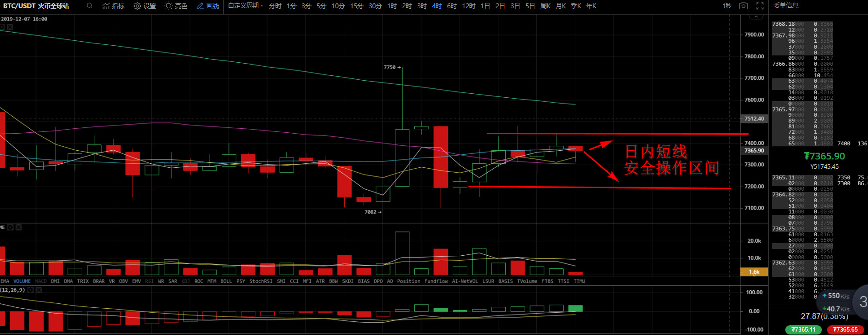The width and height of the screenshot is (868, 335).
Task: Open VOLUME panel settings gear
Action: pos(10,227)
